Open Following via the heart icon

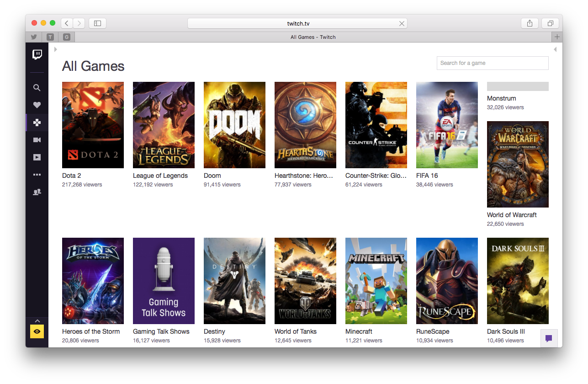pyautogui.click(x=37, y=105)
